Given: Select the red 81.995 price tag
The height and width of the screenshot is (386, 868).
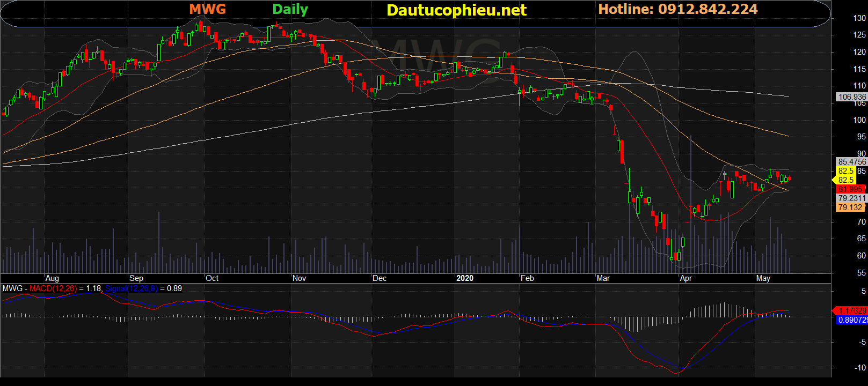Looking at the screenshot, I should tap(850, 189).
